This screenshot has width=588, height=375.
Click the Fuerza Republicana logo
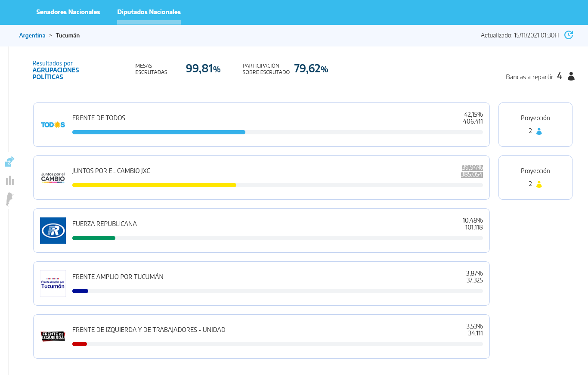pyautogui.click(x=53, y=230)
